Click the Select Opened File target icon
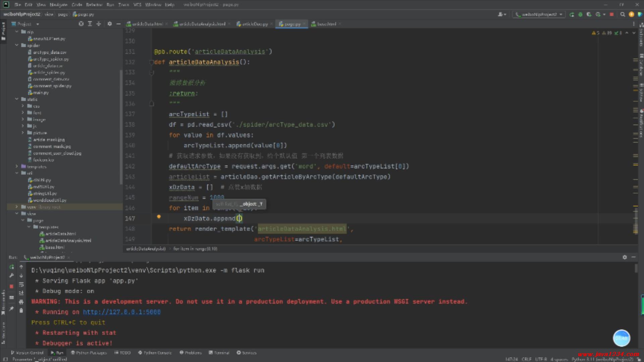644x362 pixels. point(81,24)
